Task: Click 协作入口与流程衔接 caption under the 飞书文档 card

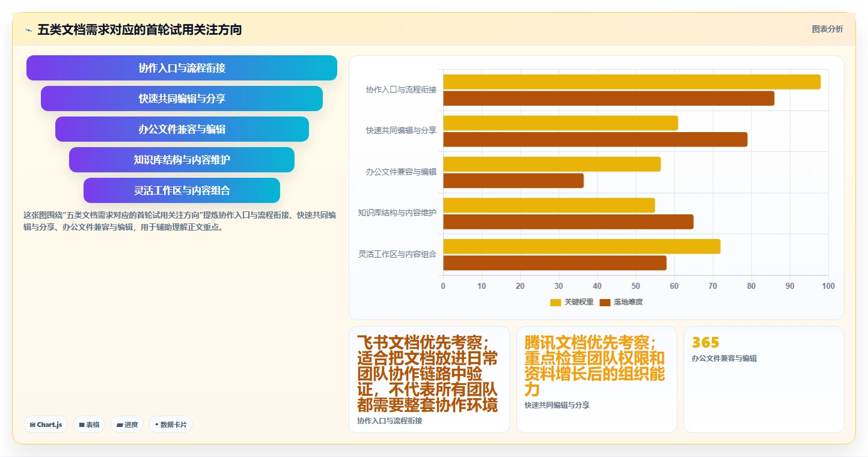Action: tap(390, 420)
